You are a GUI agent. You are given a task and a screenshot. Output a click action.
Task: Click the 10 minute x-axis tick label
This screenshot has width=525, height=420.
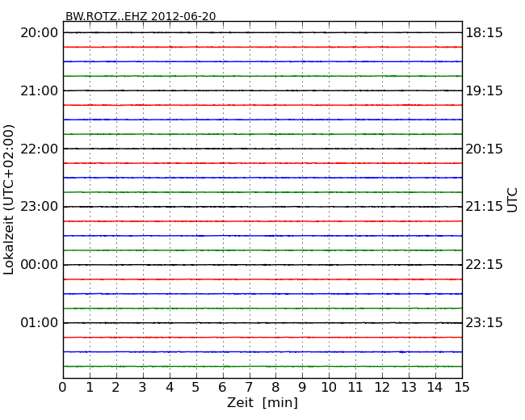click(329, 388)
